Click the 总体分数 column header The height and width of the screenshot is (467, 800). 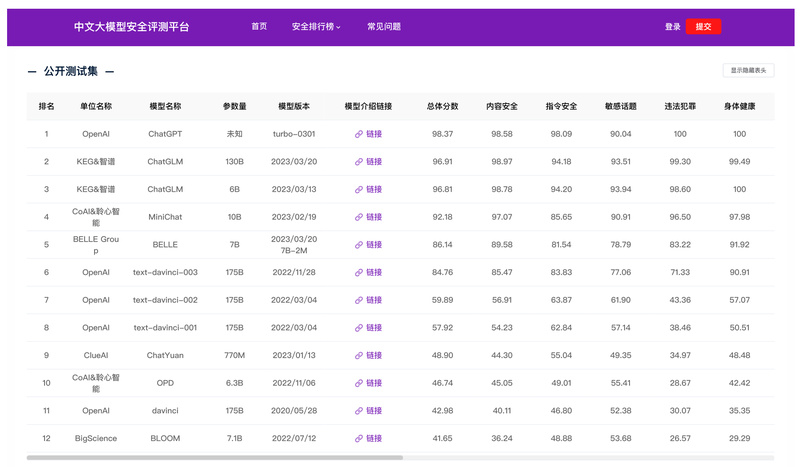point(442,106)
